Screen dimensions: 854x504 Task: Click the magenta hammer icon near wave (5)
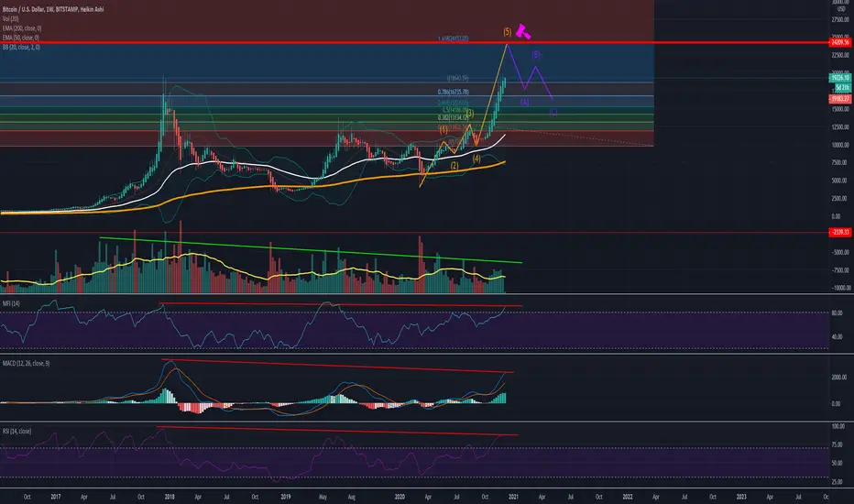523,31
